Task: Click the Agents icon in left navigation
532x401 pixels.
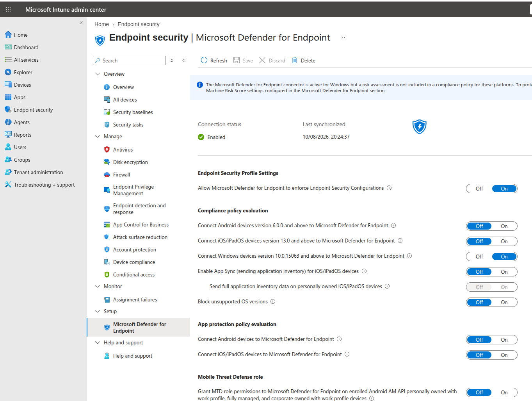Action: 8,122
